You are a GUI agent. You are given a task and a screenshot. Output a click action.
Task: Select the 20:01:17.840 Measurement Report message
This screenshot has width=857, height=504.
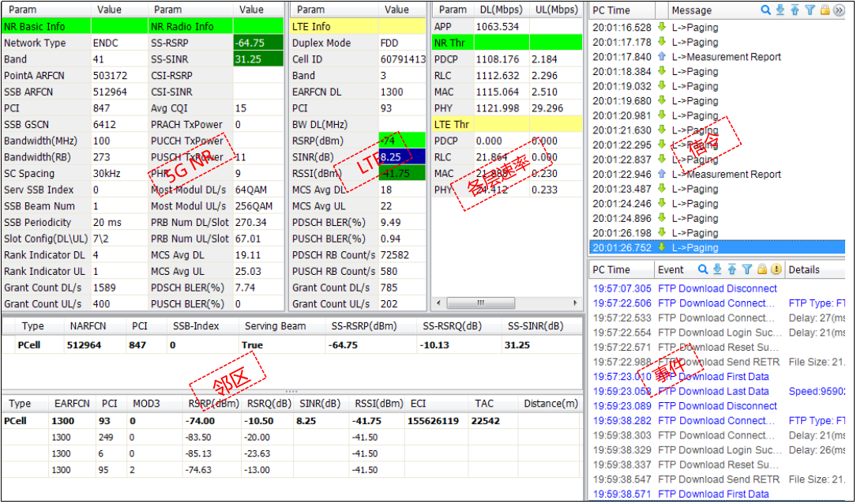tap(717, 57)
